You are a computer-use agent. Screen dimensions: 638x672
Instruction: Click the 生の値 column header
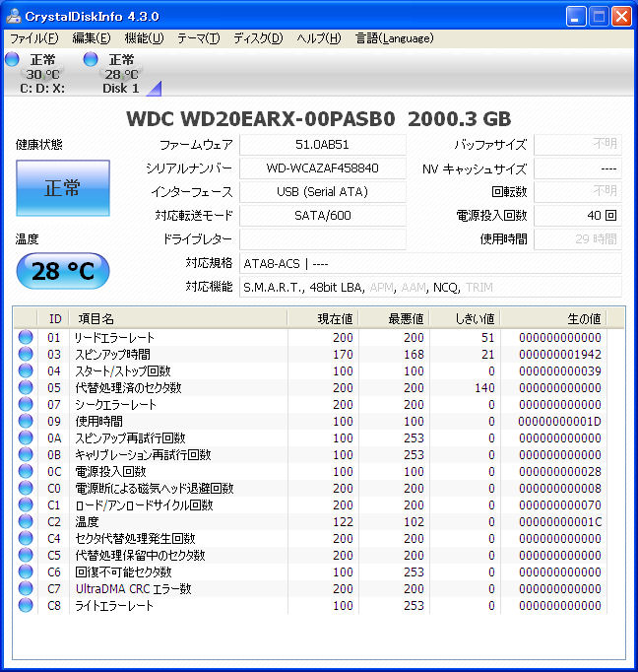tap(553, 318)
